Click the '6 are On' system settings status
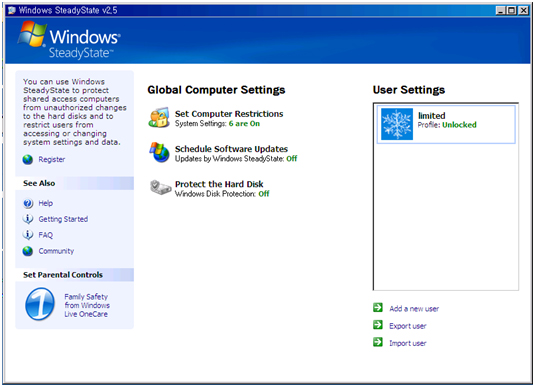This screenshot has width=535, height=387. pos(244,124)
